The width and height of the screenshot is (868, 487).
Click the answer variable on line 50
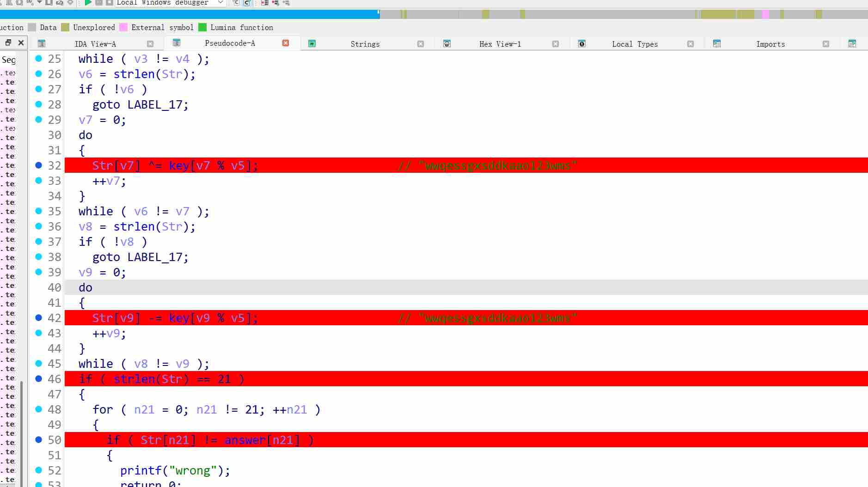pos(245,440)
